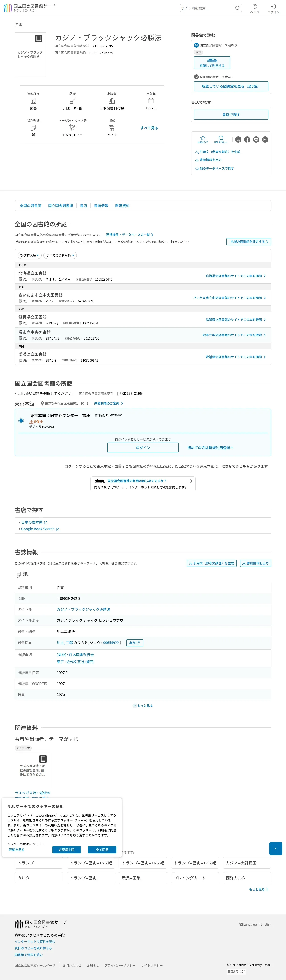Select keyword tag プレイングカード
286x980 pixels.
[x=195, y=878]
